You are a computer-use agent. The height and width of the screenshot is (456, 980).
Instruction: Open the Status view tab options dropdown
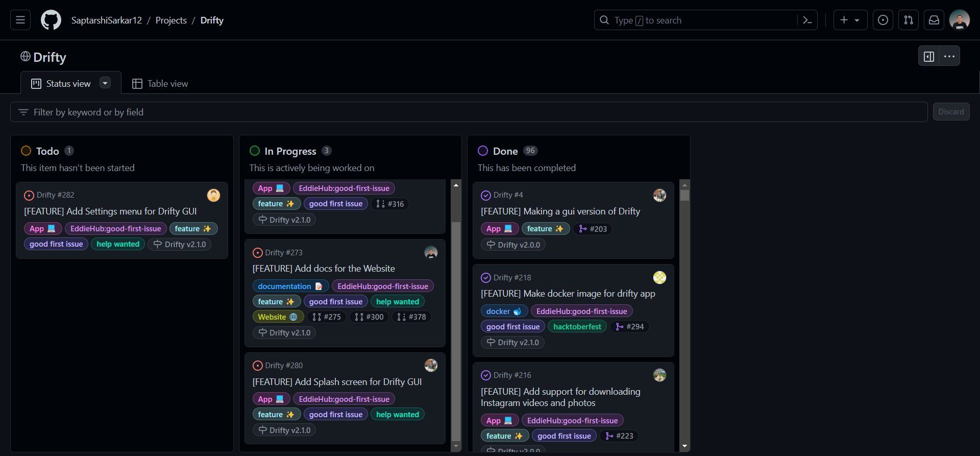pyautogui.click(x=105, y=83)
